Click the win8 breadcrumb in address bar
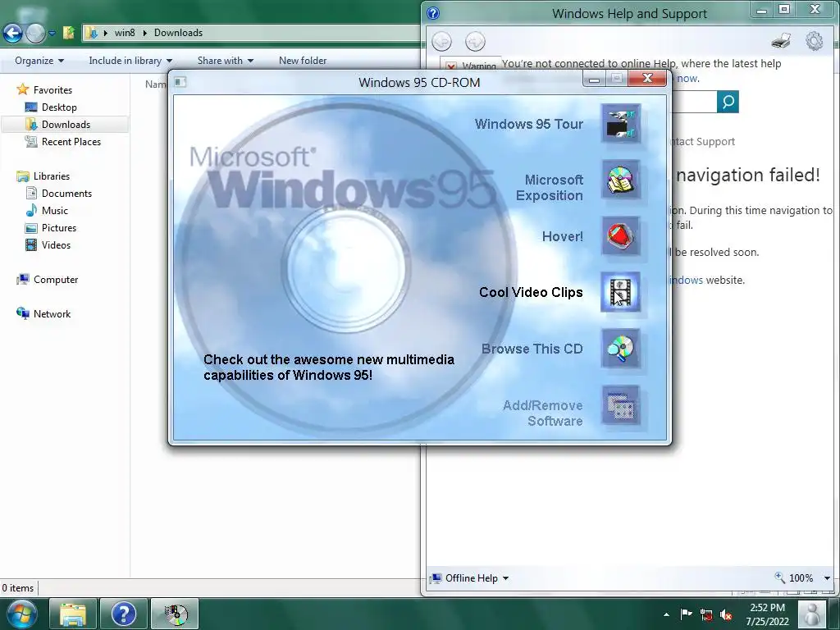Viewport: 840px width, 630px height. 125,33
